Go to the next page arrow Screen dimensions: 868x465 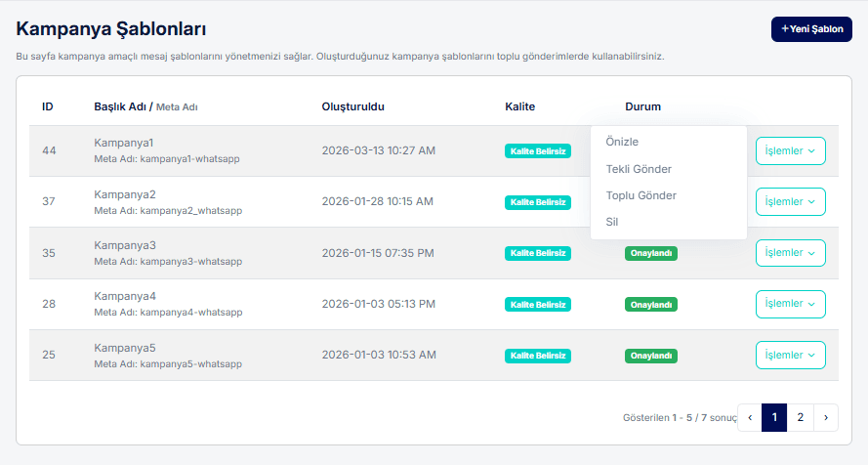click(x=825, y=417)
